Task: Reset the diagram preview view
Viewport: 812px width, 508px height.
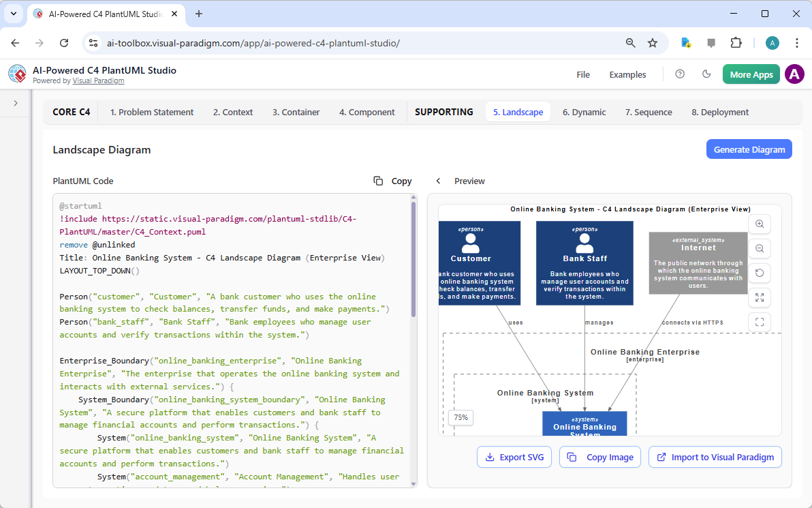Action: 760,273
